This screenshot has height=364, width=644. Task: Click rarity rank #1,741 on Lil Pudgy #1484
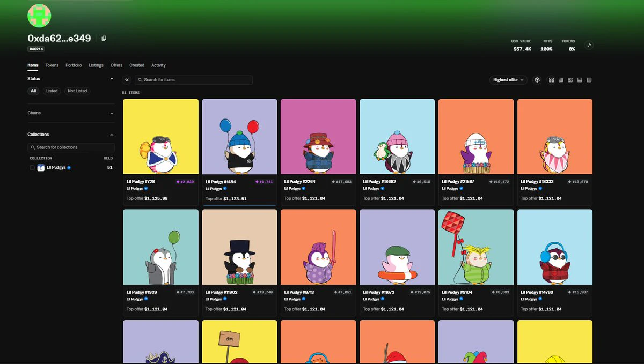(264, 182)
